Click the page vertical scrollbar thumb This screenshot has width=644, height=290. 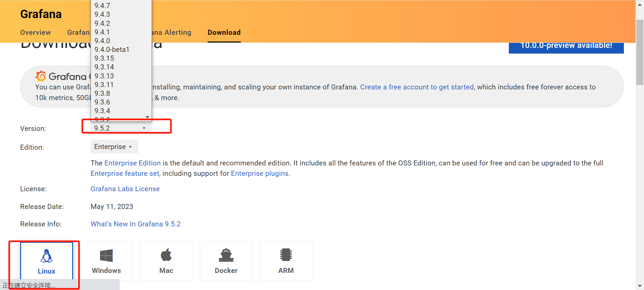[640, 52]
